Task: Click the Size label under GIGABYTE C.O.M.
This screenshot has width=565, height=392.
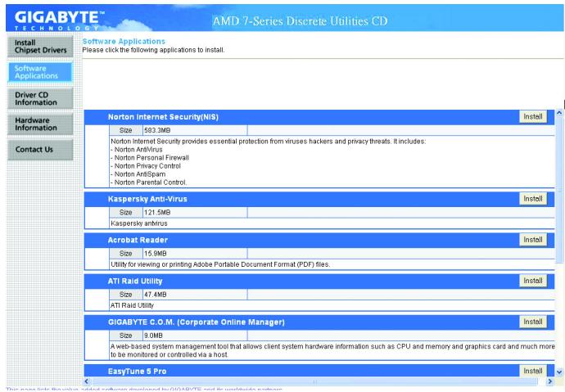Action: [x=126, y=336]
